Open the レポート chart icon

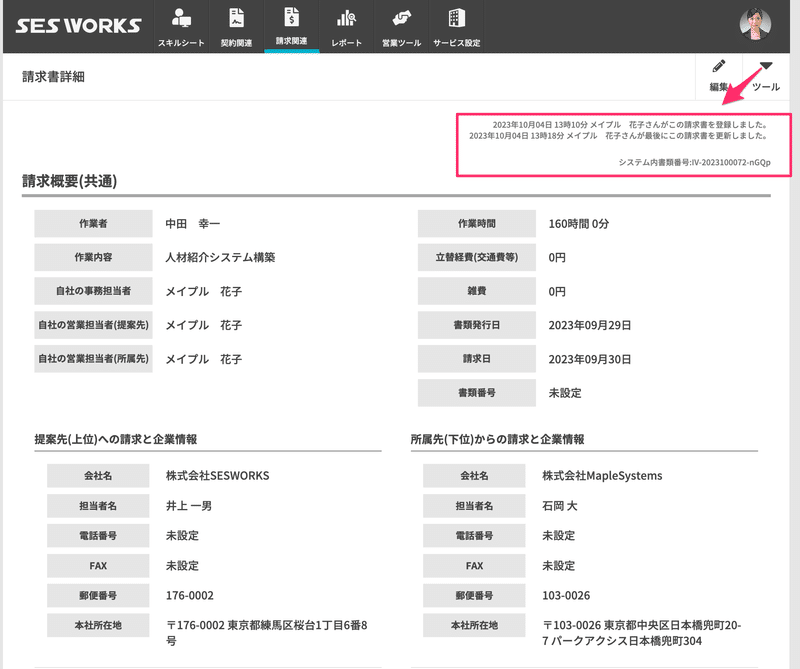pyautogui.click(x=346, y=18)
